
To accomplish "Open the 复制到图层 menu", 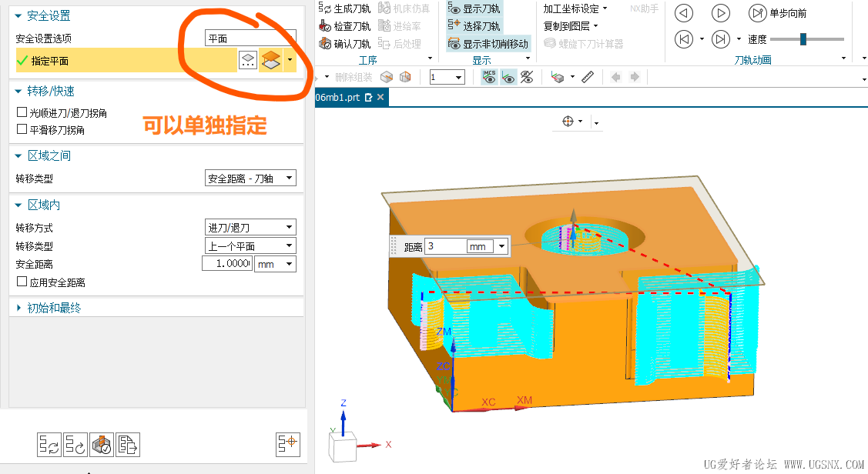I will [x=571, y=26].
